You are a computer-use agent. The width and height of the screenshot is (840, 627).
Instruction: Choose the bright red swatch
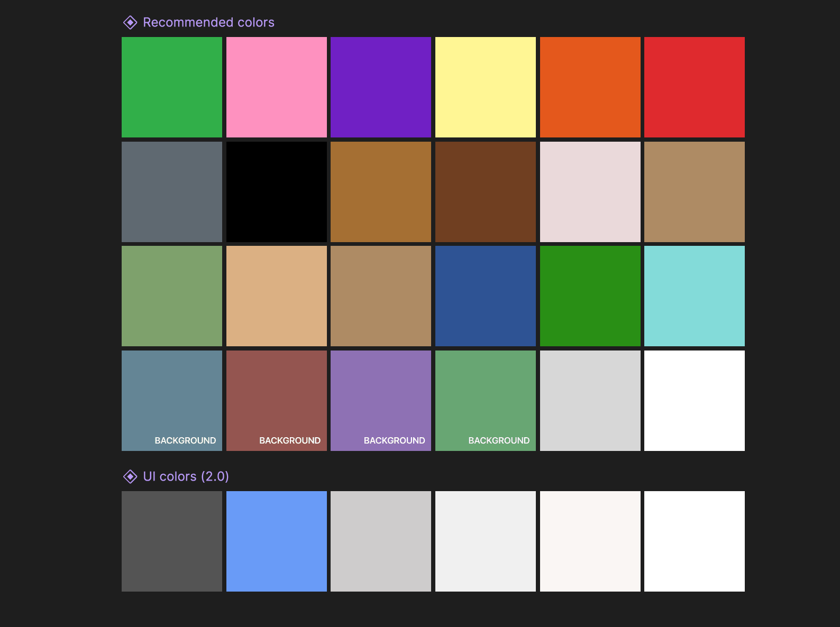[694, 87]
